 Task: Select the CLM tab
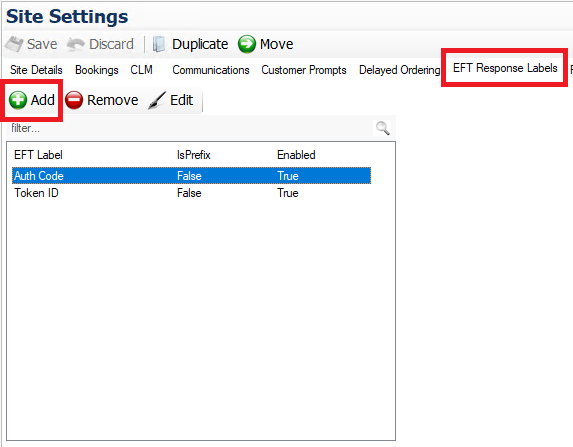coord(141,70)
